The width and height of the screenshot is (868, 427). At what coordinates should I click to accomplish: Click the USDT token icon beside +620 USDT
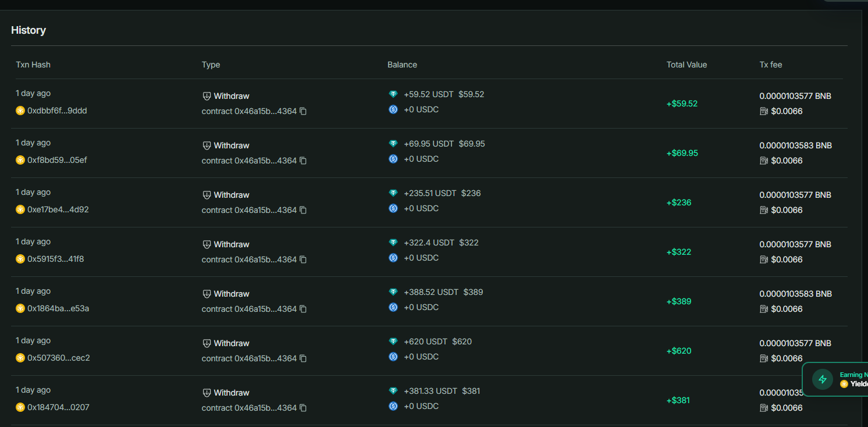393,341
